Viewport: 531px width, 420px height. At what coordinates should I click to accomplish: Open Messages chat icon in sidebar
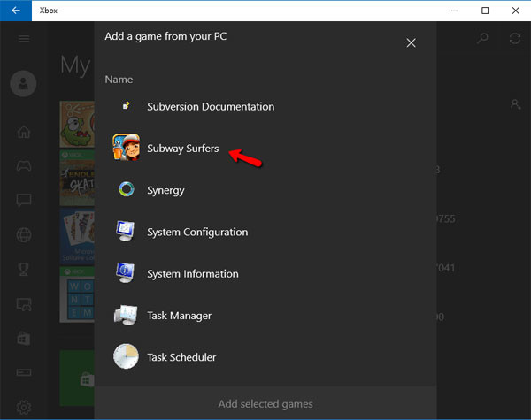point(24,201)
